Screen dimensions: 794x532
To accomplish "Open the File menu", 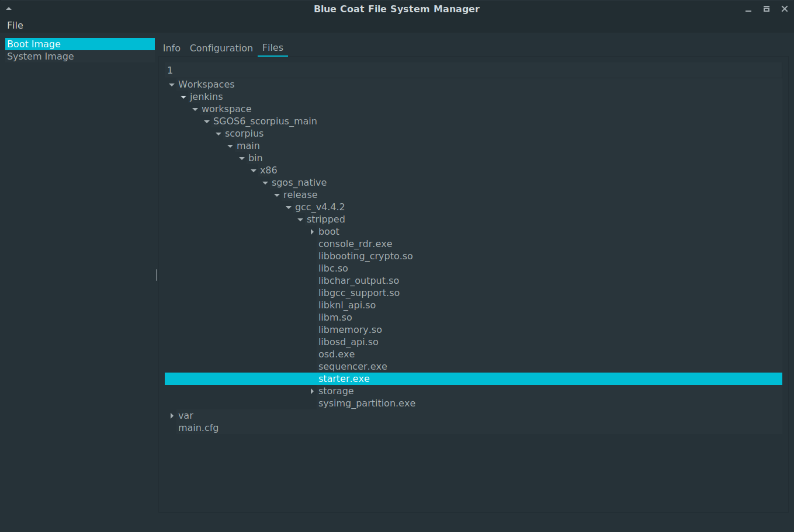I will click(x=15, y=25).
